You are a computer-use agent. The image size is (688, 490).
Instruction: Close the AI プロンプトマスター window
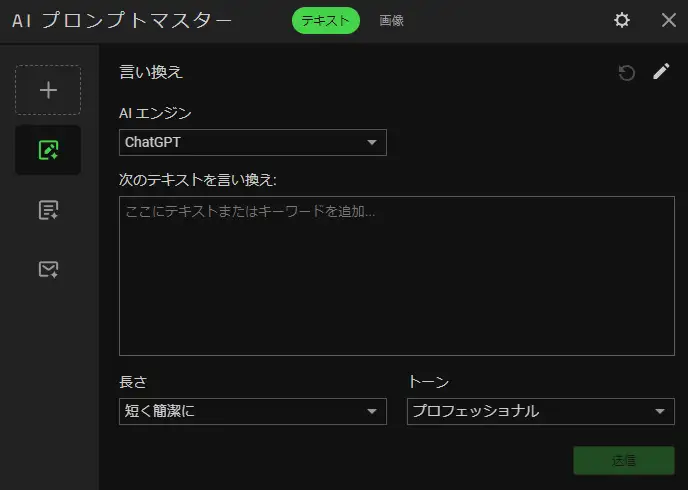pos(669,20)
